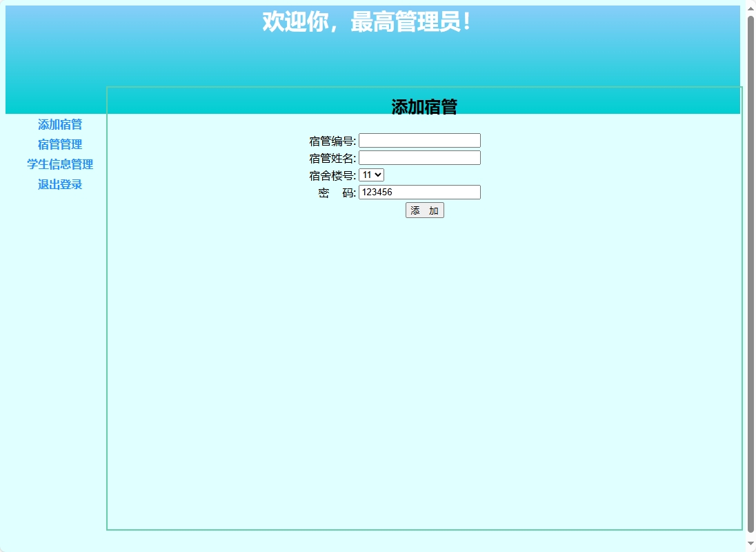Open the 添加宿管 sidebar link
The width and height of the screenshot is (756, 552).
point(60,124)
